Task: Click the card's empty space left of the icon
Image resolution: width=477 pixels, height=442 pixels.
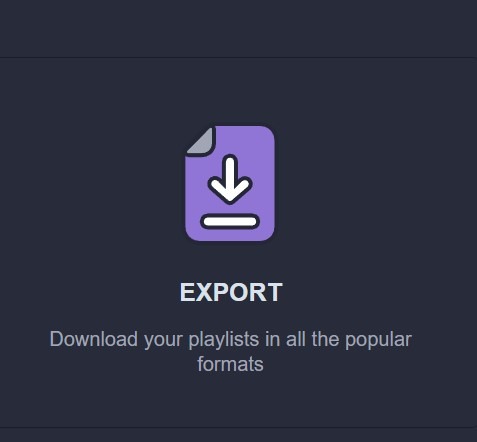Action: tap(92, 183)
